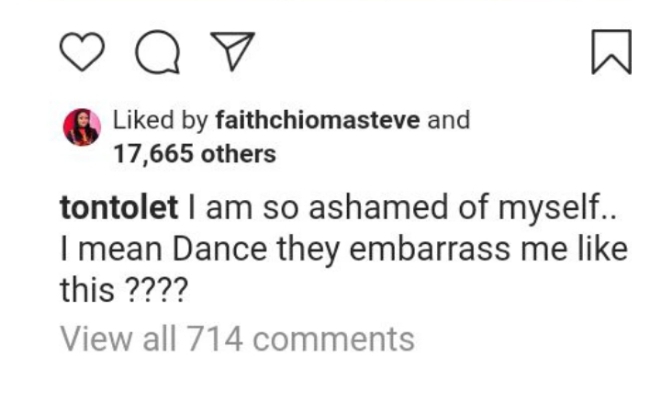661x418 pixels.
Task: Click the "17,665" likes number
Action: pyautogui.click(x=154, y=154)
